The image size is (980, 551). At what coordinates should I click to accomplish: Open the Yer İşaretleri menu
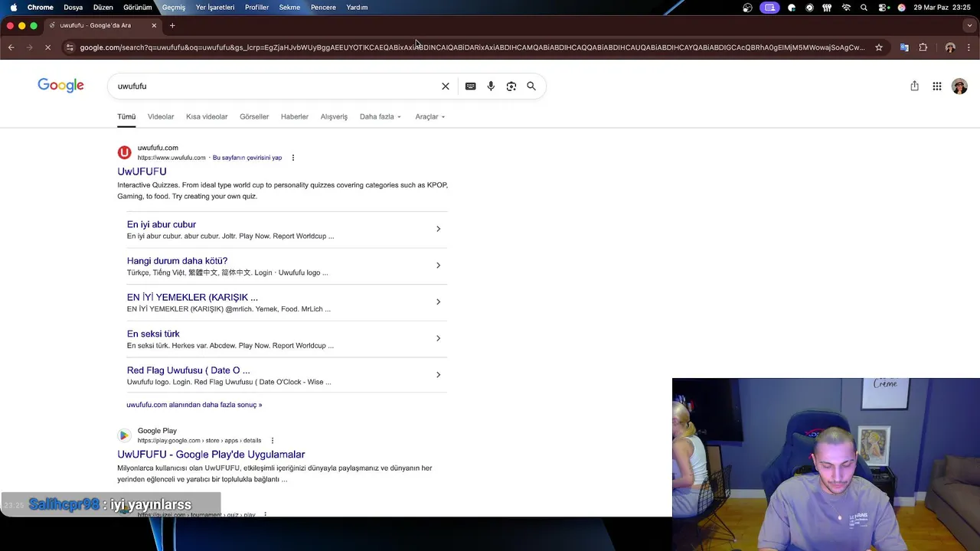(x=215, y=8)
